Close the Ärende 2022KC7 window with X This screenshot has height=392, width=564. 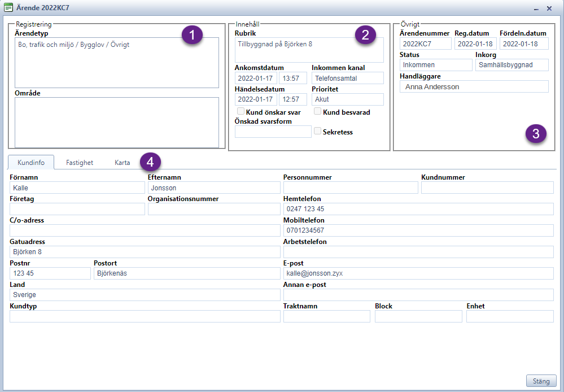[x=549, y=8]
